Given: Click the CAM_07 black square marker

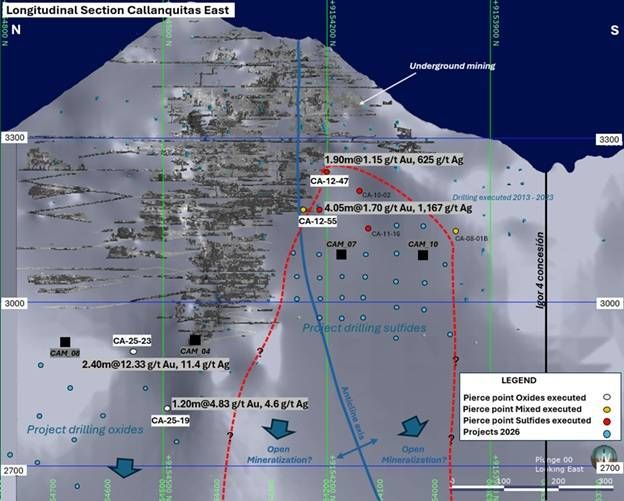Looking at the screenshot, I should click(341, 255).
